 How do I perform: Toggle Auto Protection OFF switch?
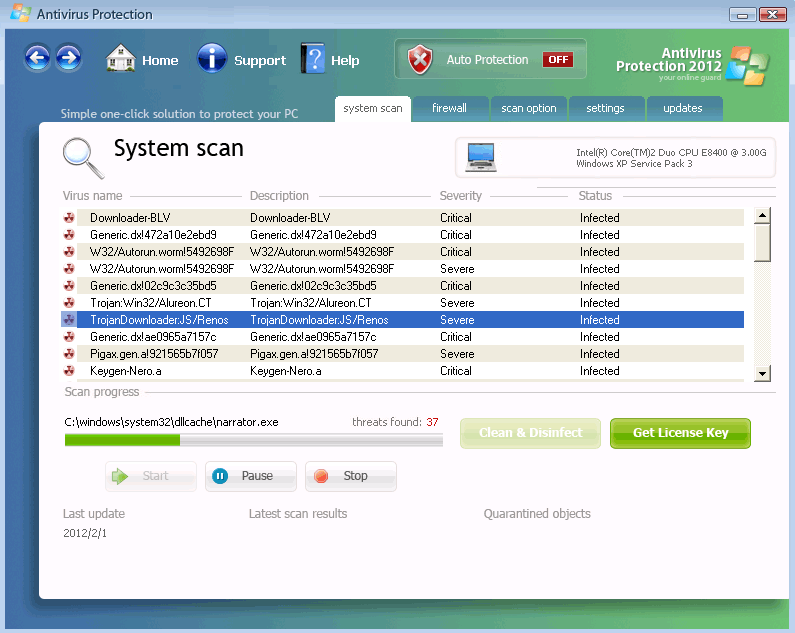[x=557, y=60]
